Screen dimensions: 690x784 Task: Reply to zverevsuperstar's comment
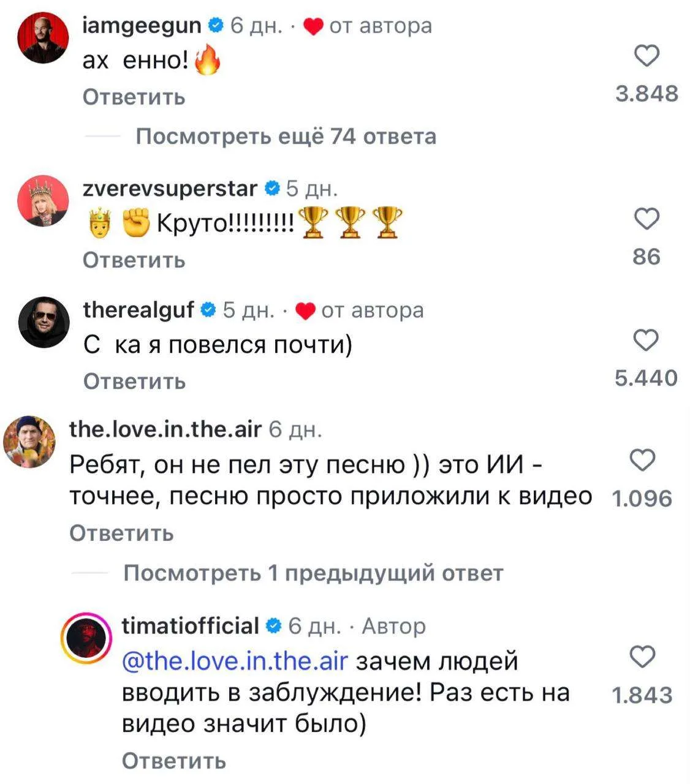134,260
